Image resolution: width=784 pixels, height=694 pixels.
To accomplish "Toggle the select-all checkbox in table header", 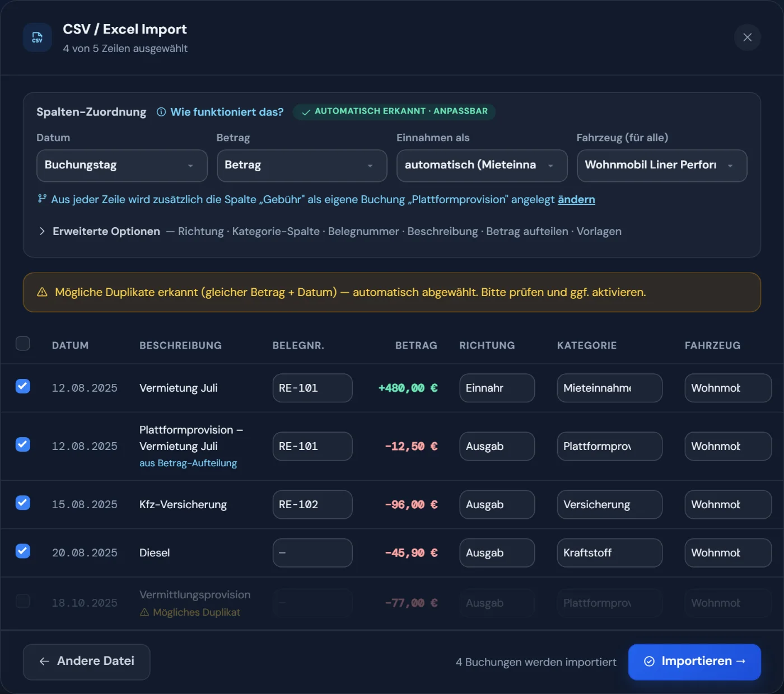I will tap(23, 343).
